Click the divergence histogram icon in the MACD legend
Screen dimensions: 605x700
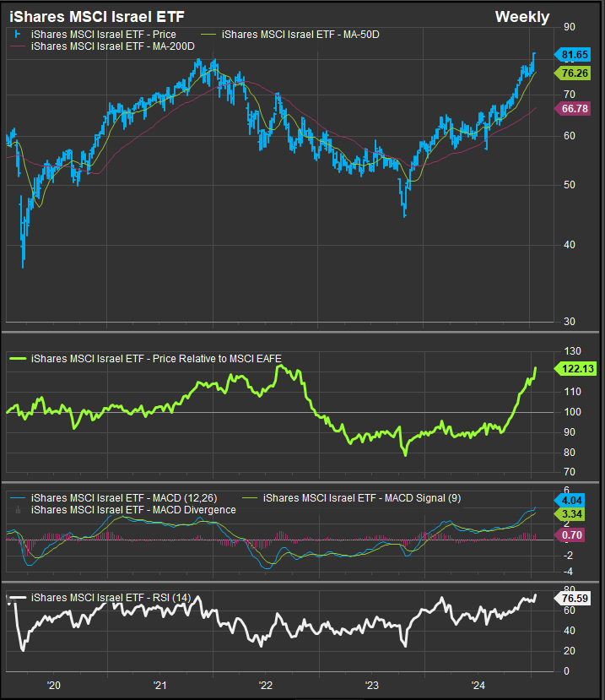18,510
